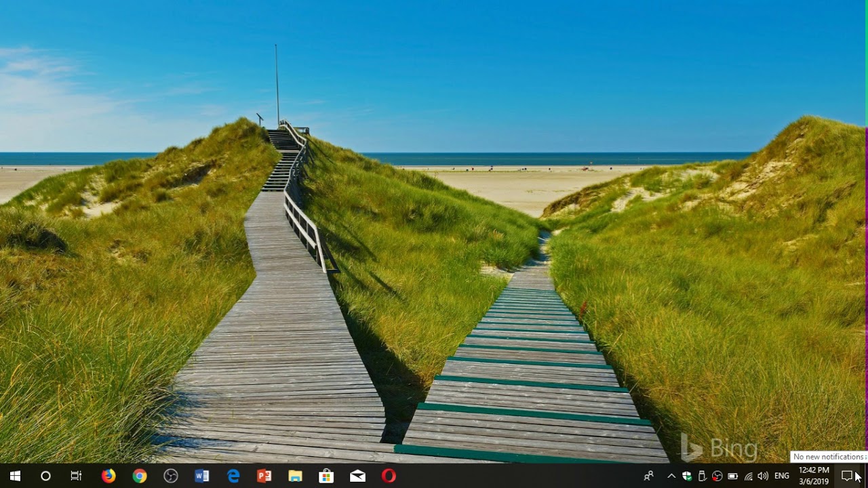
Task: Safely eject USB device from the tray
Action: (x=703, y=476)
